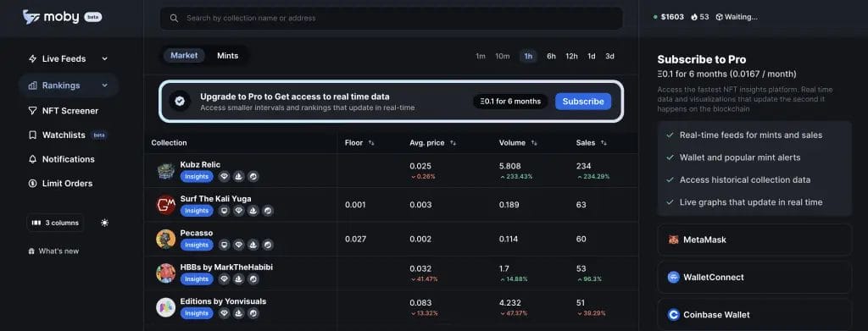
Task: Click Surf The Kali Yuga swirl icon
Action: [x=267, y=211]
